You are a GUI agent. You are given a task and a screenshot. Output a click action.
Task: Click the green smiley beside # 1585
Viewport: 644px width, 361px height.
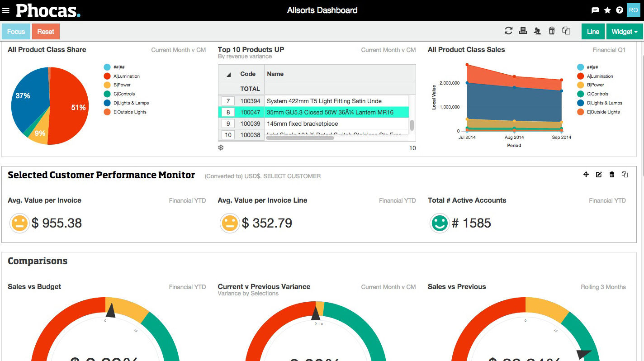(x=440, y=223)
